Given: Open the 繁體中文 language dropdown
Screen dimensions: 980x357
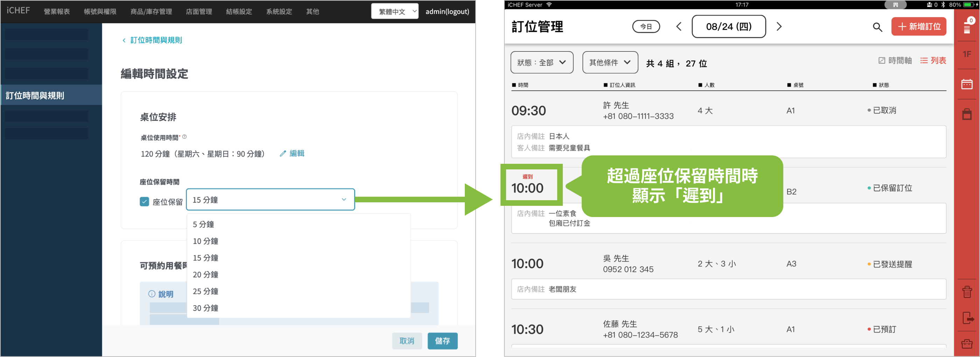Looking at the screenshot, I should [x=394, y=12].
